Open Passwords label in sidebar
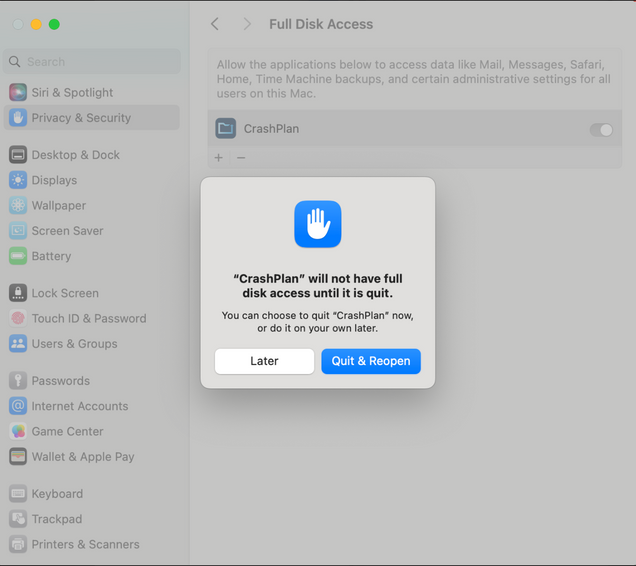The image size is (636, 566). pyautogui.click(x=61, y=381)
